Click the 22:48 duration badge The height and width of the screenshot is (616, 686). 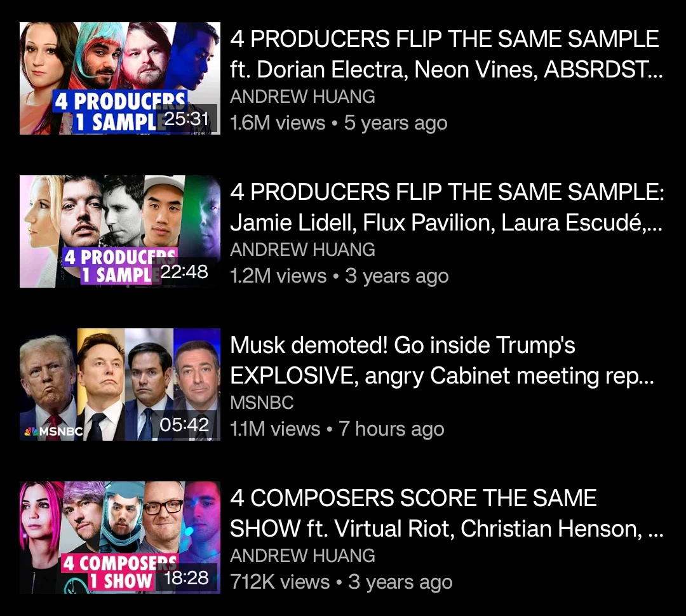pos(185,272)
